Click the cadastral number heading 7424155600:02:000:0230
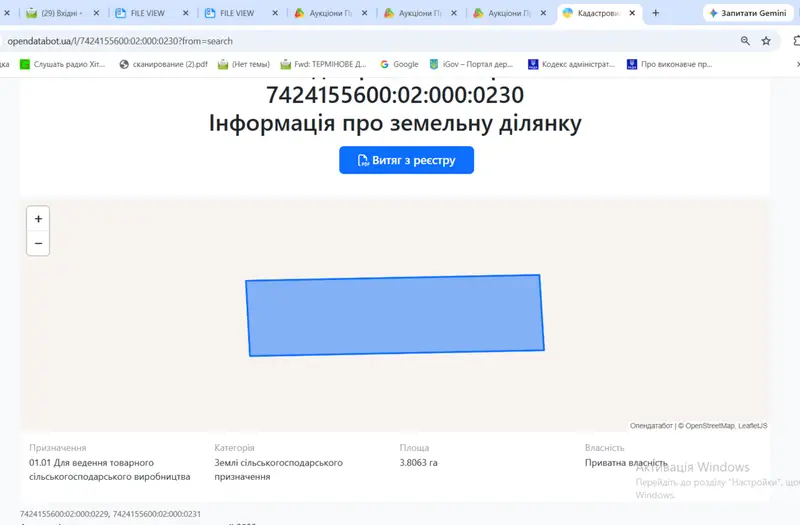The image size is (800, 525). tap(395, 95)
